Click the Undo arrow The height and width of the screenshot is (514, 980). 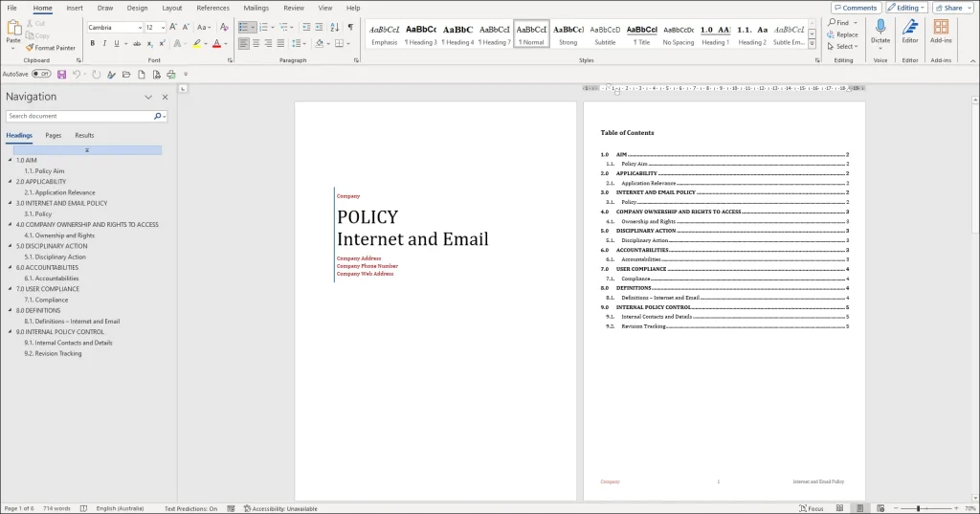[77, 75]
